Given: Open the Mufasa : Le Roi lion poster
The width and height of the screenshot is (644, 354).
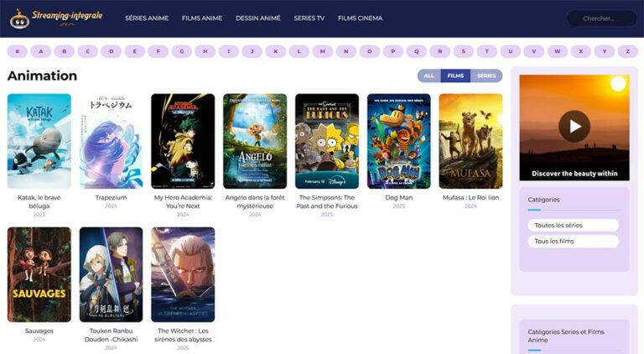Looking at the screenshot, I should [x=470, y=141].
